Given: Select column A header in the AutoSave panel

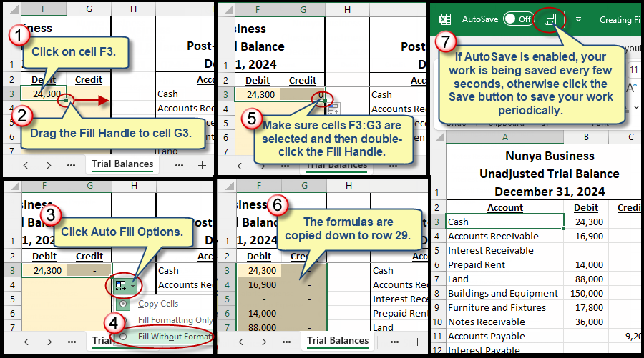Looking at the screenshot, I should [504, 137].
